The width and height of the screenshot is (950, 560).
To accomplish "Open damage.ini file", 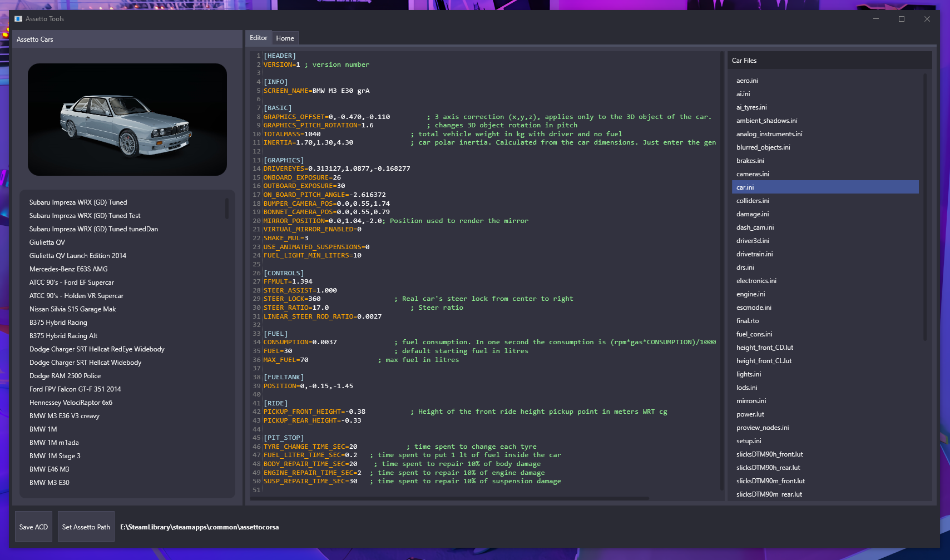I will coord(751,214).
